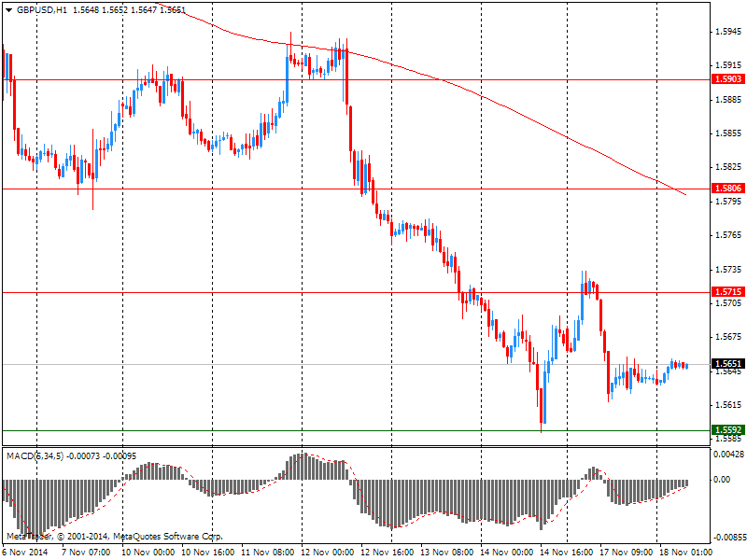This screenshot has width=747, height=560.
Task: Select the MACD scale value 0.00428
Action: (728, 455)
